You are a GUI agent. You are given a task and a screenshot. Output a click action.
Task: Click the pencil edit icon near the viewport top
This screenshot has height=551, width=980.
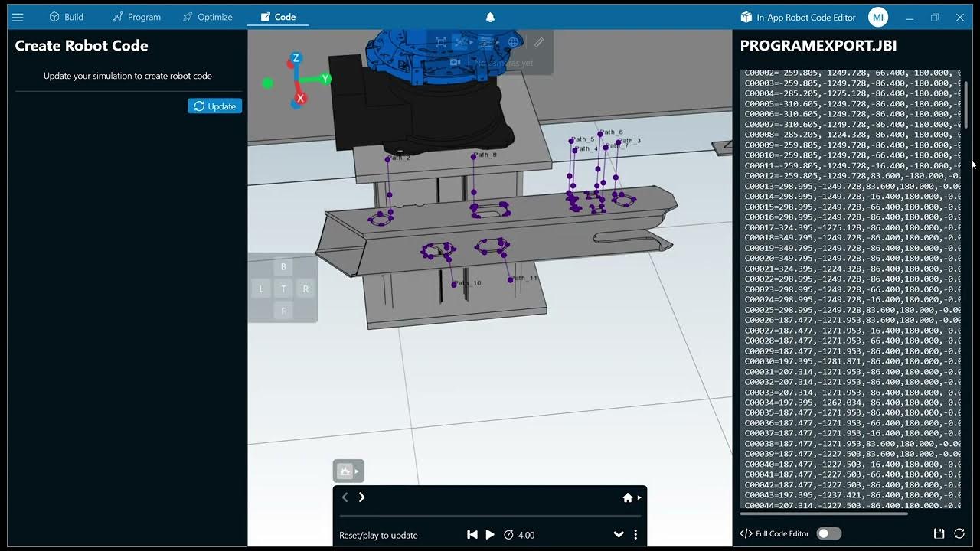click(539, 43)
